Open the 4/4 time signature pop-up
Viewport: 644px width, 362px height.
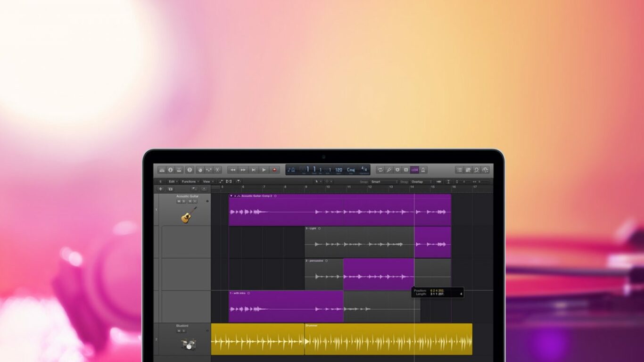pos(364,170)
